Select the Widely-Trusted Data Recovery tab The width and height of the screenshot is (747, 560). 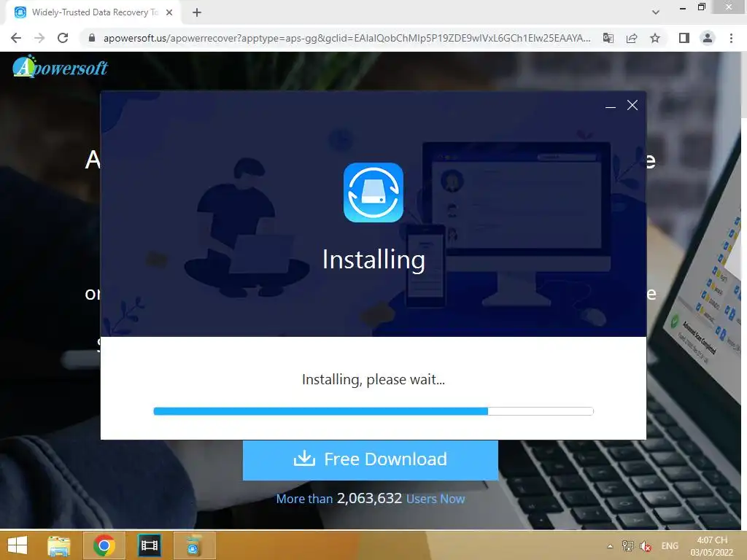click(94, 12)
